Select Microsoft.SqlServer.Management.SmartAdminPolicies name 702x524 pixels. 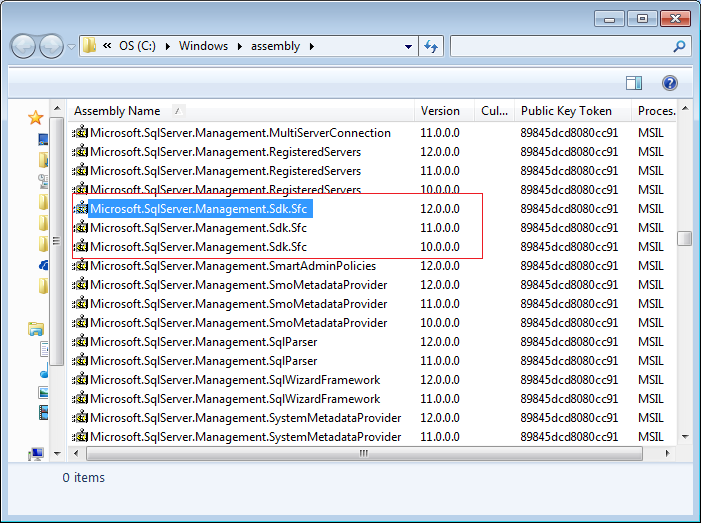[233, 266]
